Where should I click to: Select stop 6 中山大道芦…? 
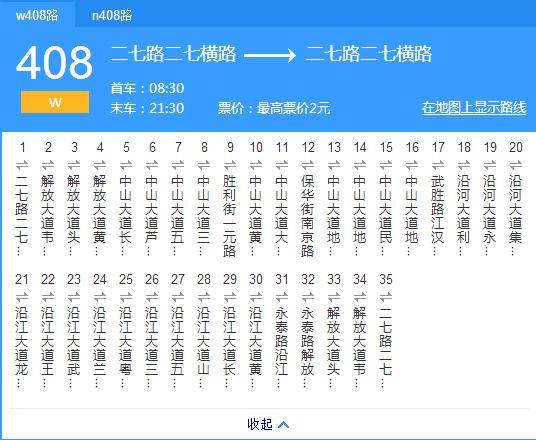[x=152, y=215]
